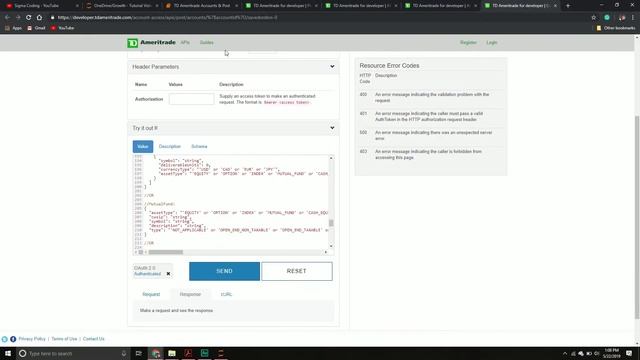Collapse the Try it out section
Viewport: 640px width, 360px height.
point(332,128)
